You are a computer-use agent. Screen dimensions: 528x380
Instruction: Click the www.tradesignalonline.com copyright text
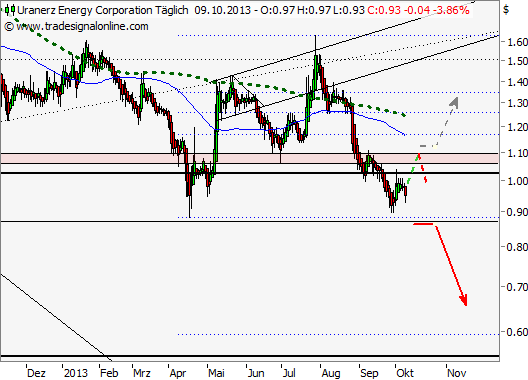[x=76, y=26]
